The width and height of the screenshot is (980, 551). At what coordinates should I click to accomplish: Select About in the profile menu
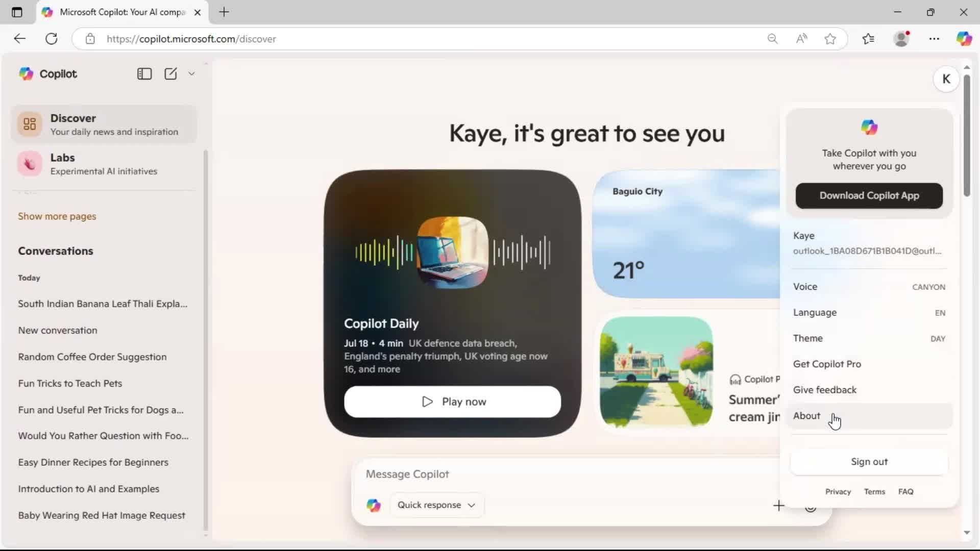pos(869,416)
